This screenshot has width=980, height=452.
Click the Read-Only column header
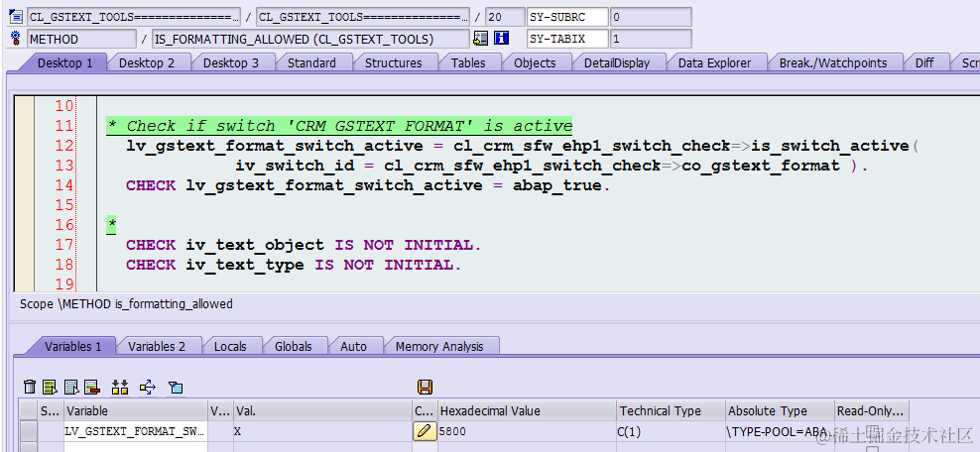pos(871,410)
